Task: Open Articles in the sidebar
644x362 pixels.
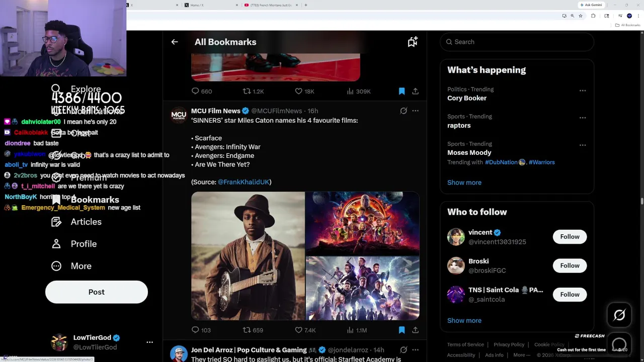Action: [76, 222]
